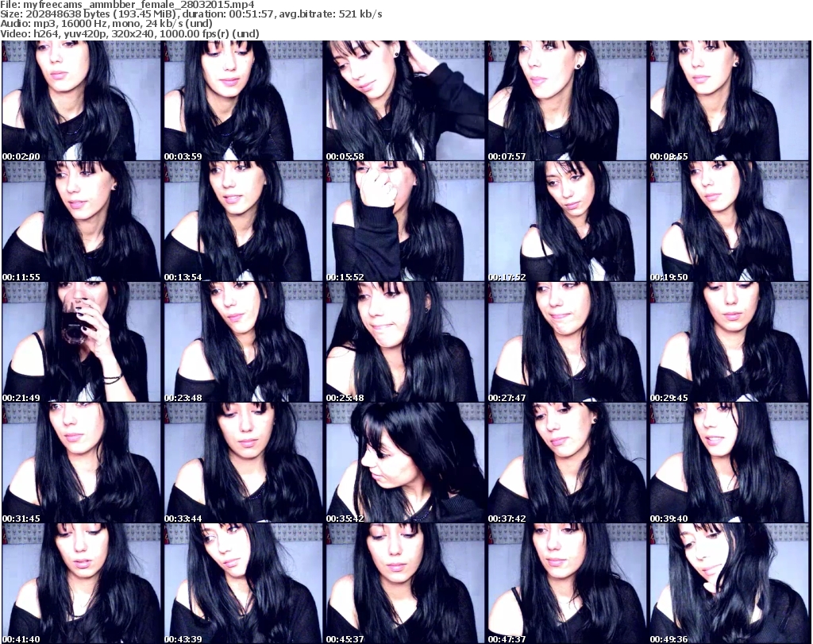Screen dimensions: 813x644
Task: Select the thumbnail stamped 00:03:59
Action: pos(243,101)
